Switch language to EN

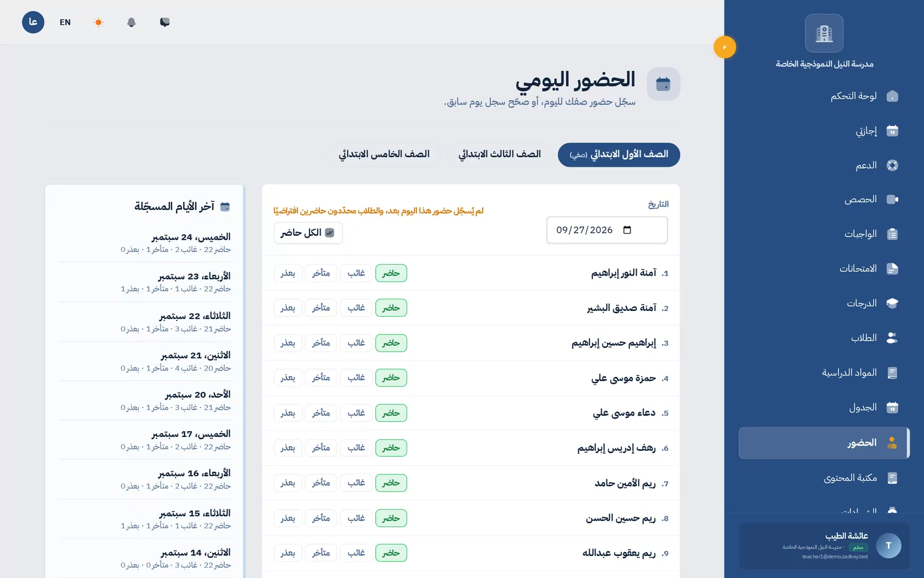(65, 22)
